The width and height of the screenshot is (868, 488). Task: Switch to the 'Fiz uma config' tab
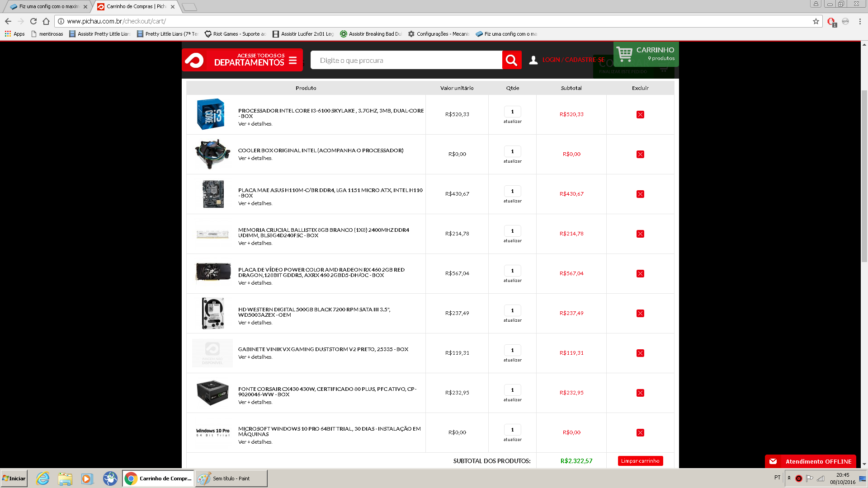pos(49,7)
